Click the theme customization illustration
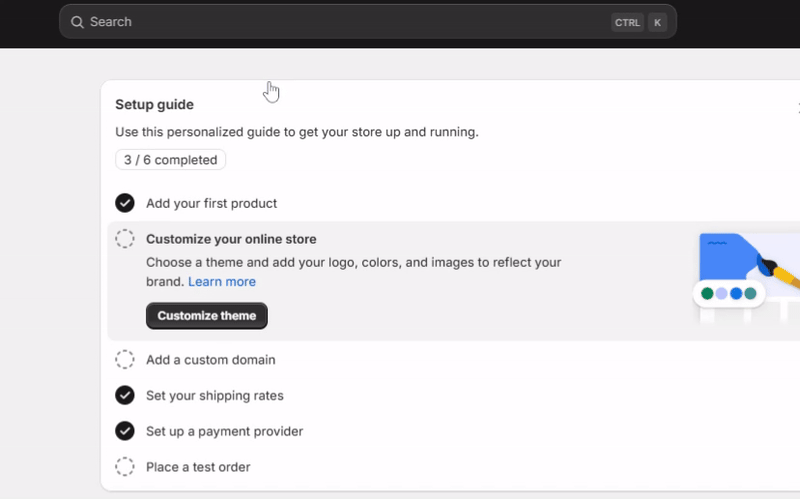The image size is (800, 499). (x=746, y=278)
